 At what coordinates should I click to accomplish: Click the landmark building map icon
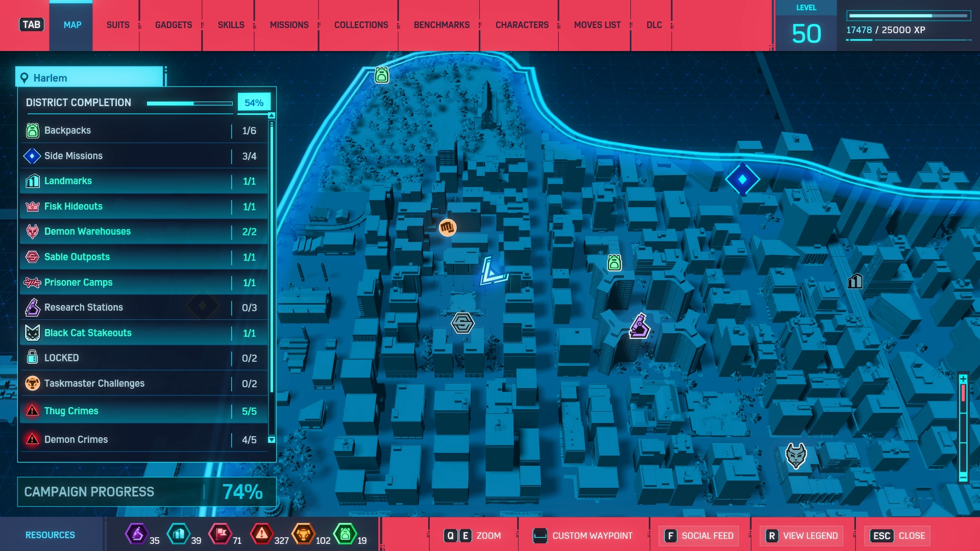coord(855,281)
